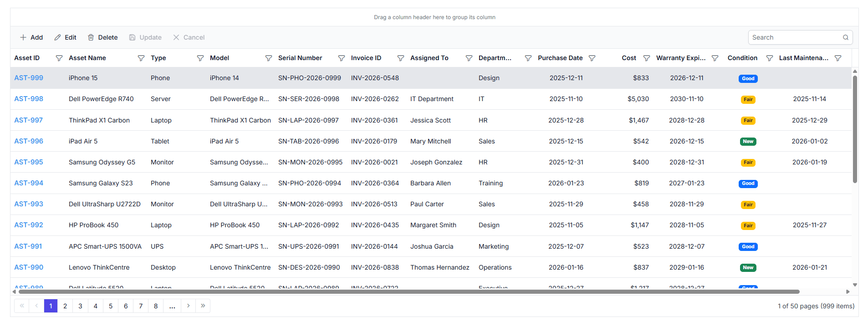Screen dimensions: 868x327
Task: Open filter for Assigned To column
Action: coord(469,58)
